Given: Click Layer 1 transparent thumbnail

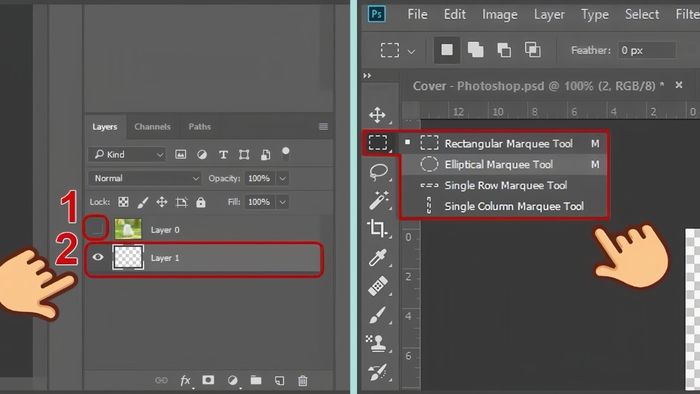Looking at the screenshot, I should [x=128, y=257].
